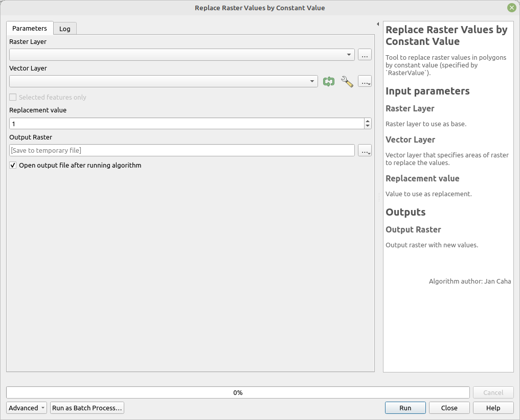The image size is (520, 420).
Task: Browse for a Raster Layer file
Action: (365, 55)
